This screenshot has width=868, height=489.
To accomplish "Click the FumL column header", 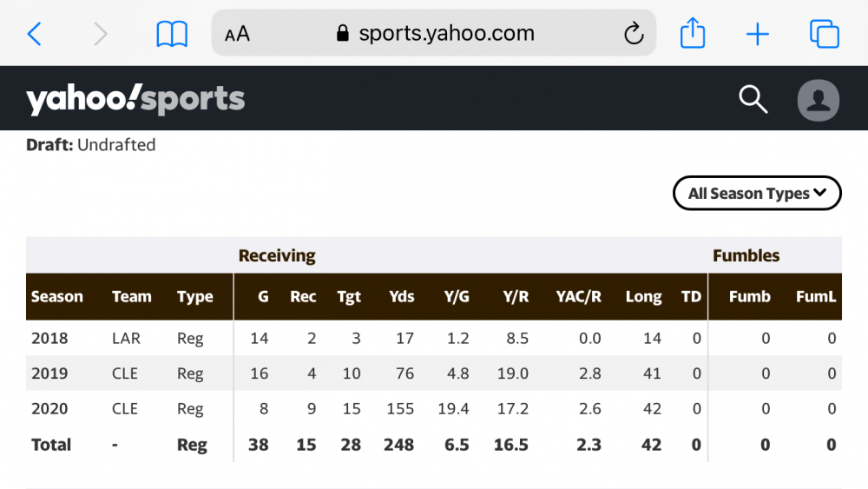I will 816,297.
